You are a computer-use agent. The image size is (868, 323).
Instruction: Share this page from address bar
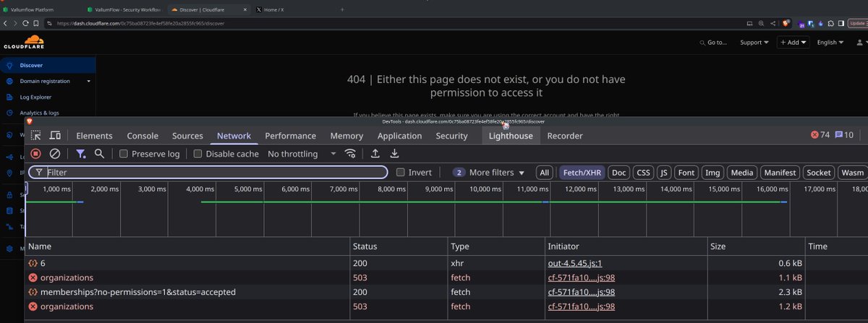[773, 23]
